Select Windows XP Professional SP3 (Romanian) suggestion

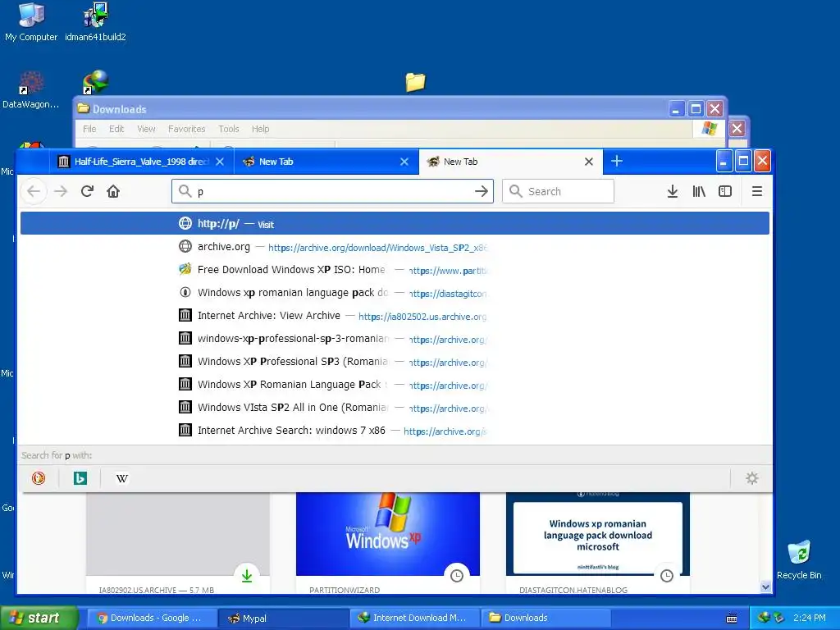click(395, 362)
